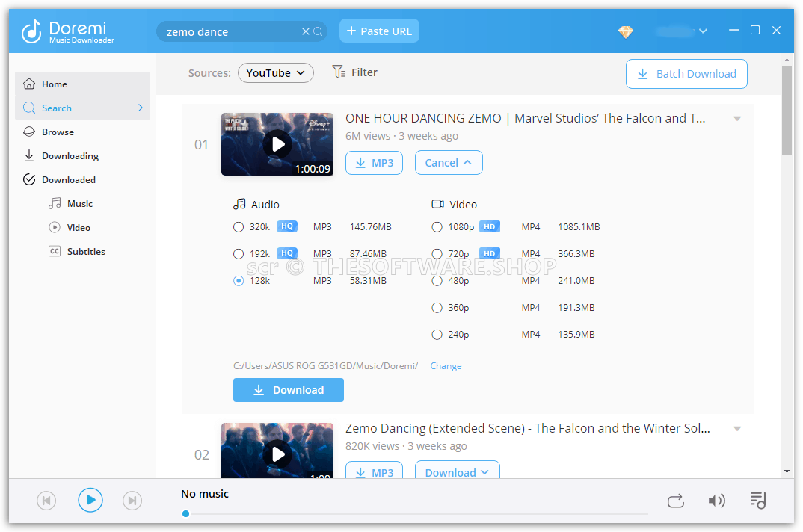Download MP3 for result 01
The image size is (803, 532).
(x=375, y=163)
